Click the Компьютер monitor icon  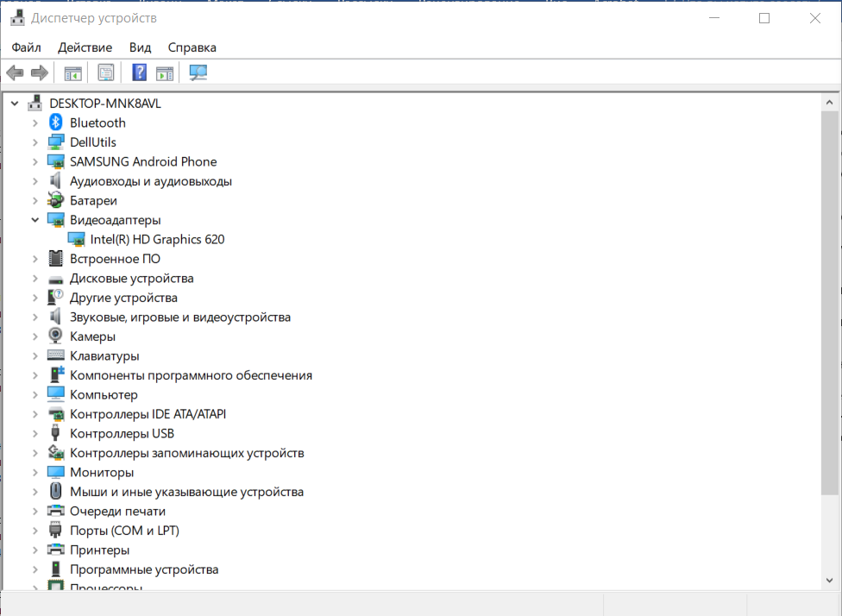[56, 394]
